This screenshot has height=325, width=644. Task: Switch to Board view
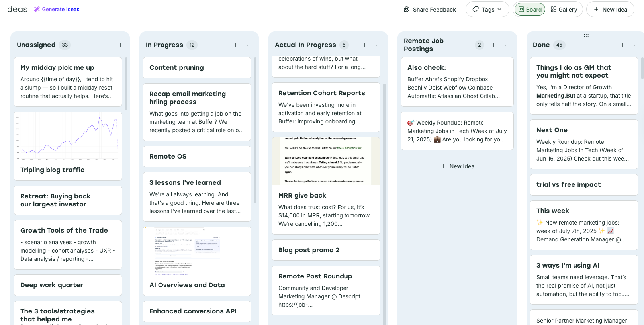pyautogui.click(x=530, y=10)
